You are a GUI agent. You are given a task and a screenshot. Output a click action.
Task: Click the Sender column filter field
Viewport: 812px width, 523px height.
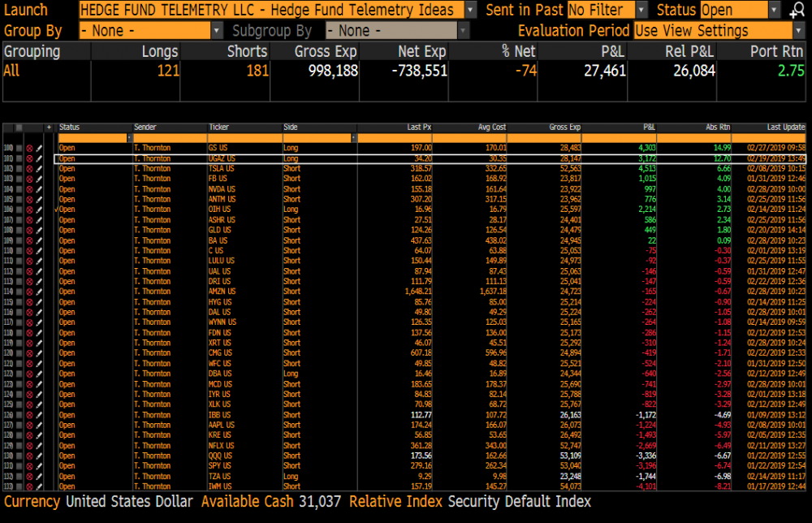[x=170, y=138]
